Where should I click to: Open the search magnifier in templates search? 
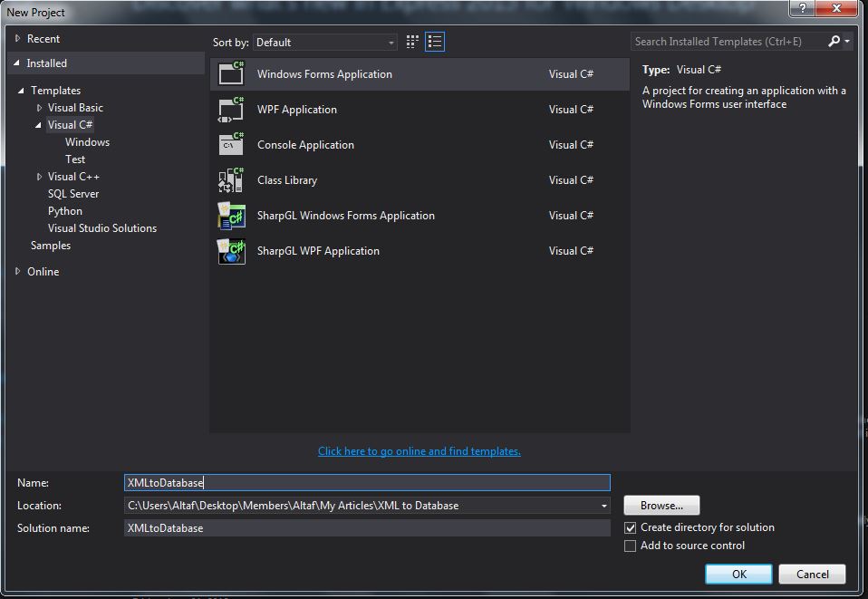834,41
